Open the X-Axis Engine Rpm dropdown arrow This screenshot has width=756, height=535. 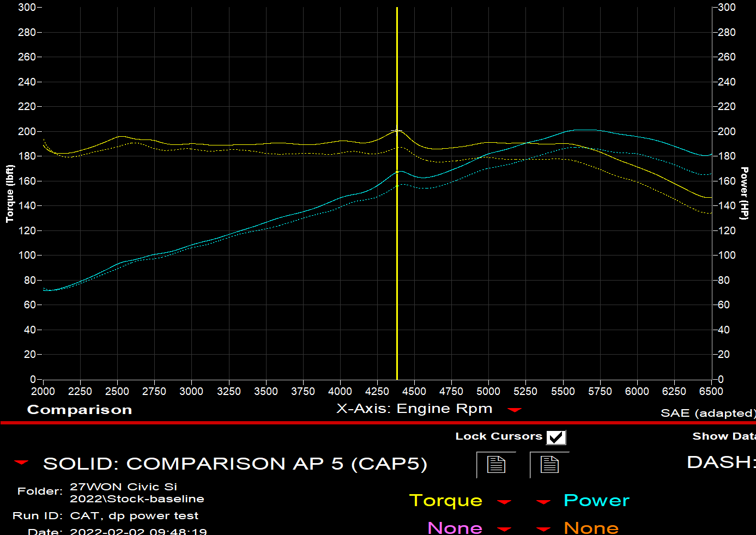515,410
